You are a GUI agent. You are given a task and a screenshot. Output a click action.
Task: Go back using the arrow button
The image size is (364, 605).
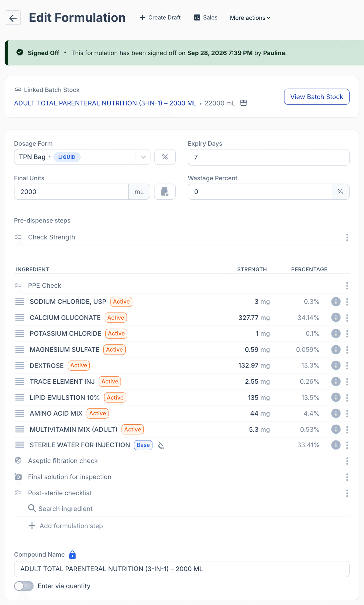[x=13, y=18]
